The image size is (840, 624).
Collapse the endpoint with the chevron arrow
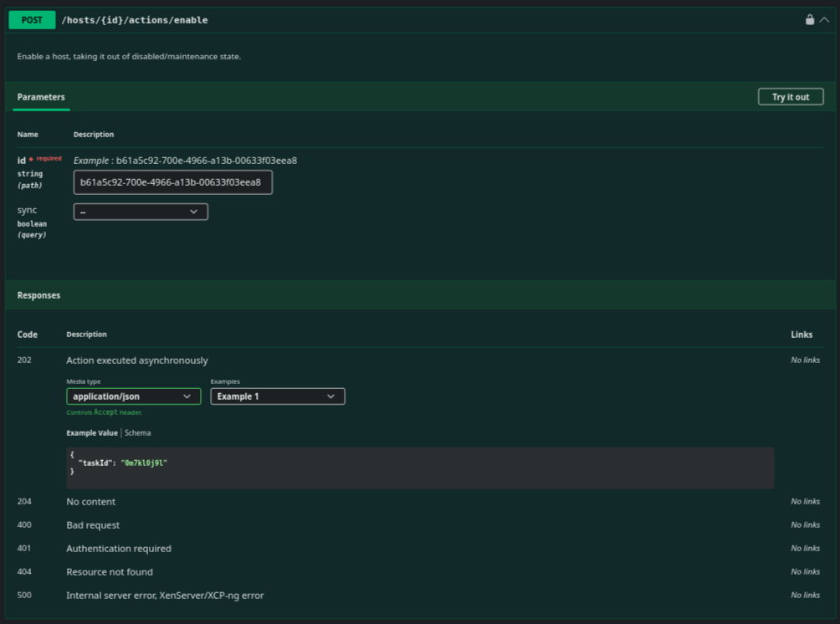pyautogui.click(x=825, y=20)
